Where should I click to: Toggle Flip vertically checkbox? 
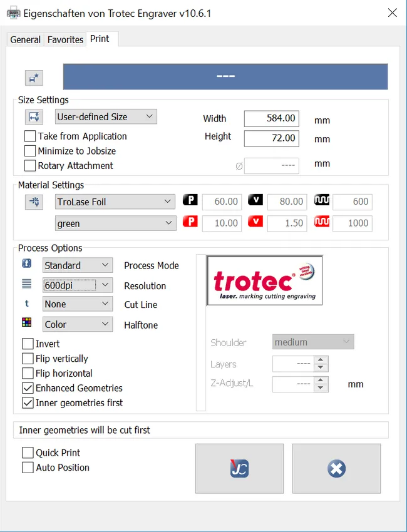(28, 359)
